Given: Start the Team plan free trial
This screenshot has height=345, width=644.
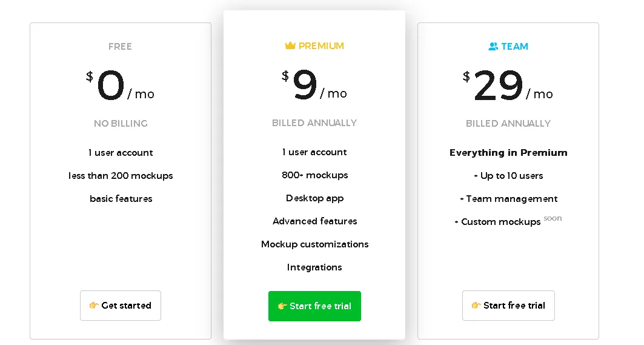Looking at the screenshot, I should click(x=508, y=306).
